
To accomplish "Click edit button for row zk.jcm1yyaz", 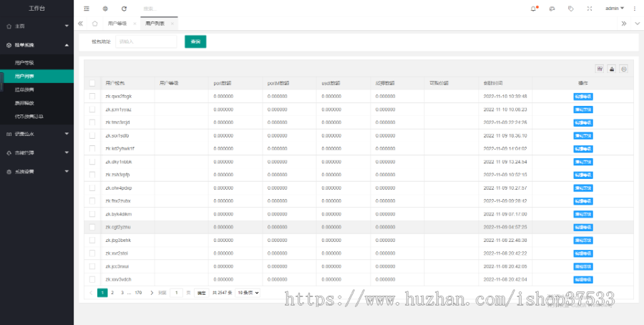I will coord(582,110).
